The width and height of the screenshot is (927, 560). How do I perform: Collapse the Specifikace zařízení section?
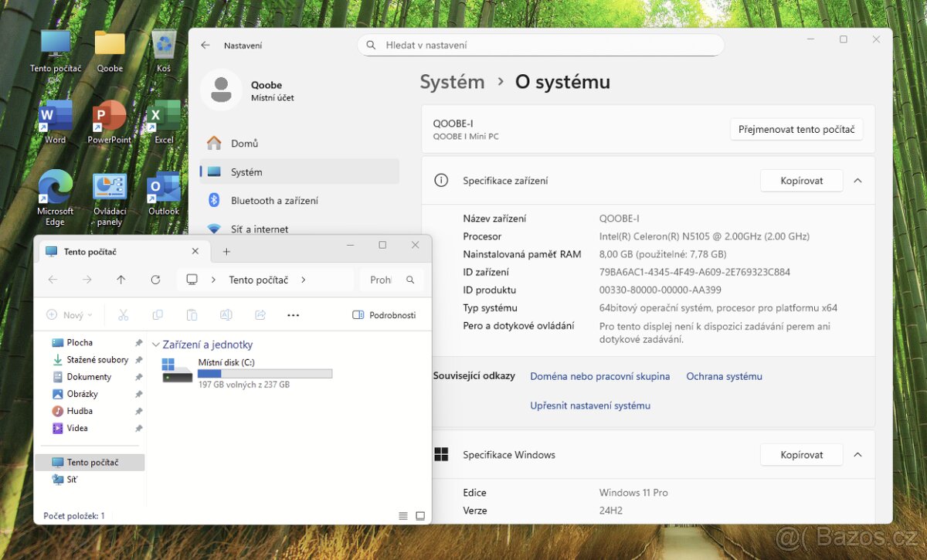click(857, 181)
